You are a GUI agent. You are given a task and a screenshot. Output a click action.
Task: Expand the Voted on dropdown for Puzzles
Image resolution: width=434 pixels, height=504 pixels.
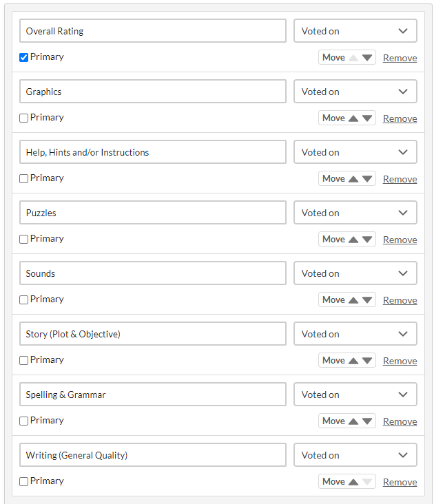tap(355, 213)
